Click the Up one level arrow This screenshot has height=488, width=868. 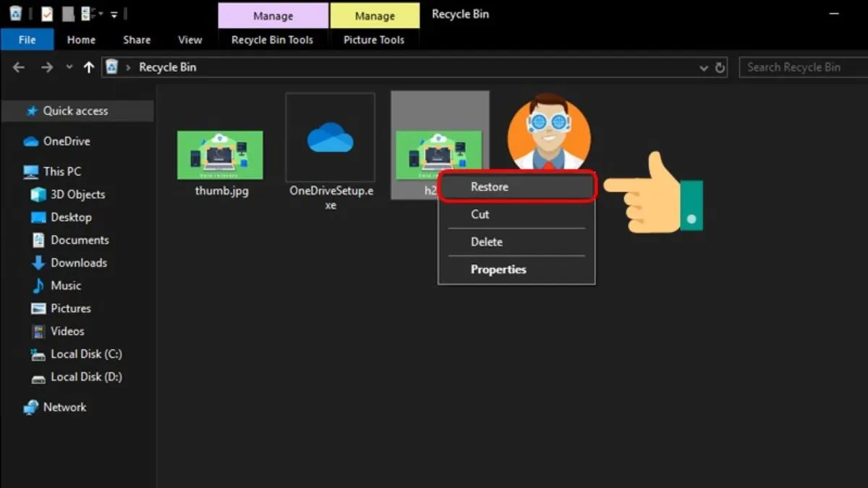click(88, 67)
